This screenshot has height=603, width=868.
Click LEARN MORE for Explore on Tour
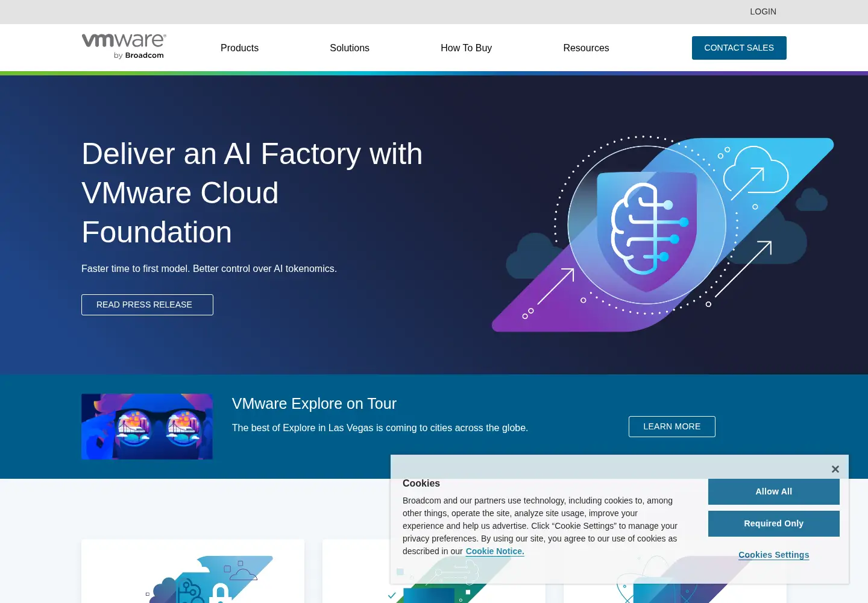(x=672, y=426)
